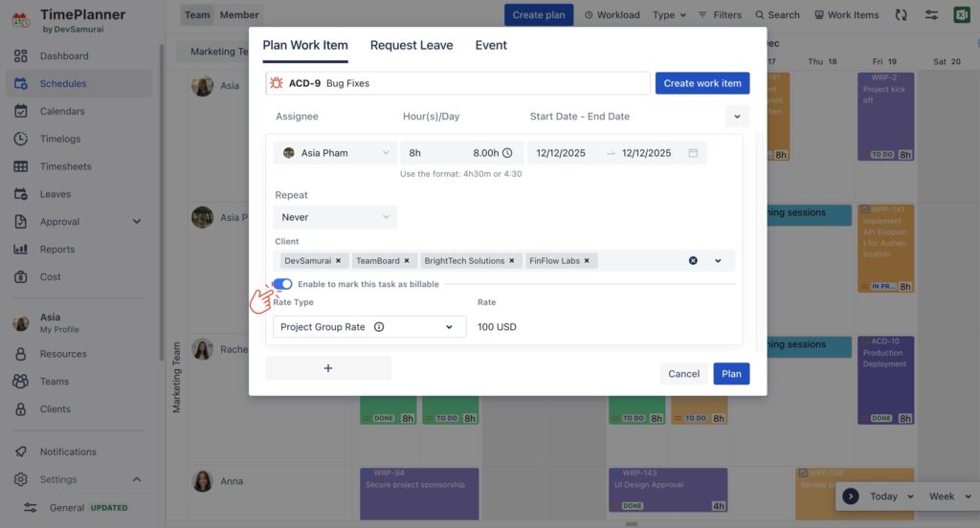980x528 pixels.
Task: Remove the TeamBoard client tag
Action: tap(406, 260)
